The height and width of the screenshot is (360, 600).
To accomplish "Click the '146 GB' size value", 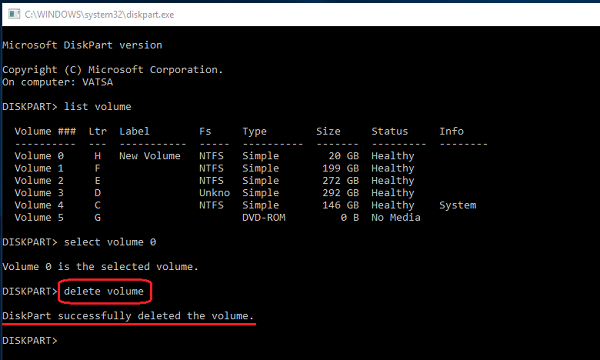I will [341, 205].
